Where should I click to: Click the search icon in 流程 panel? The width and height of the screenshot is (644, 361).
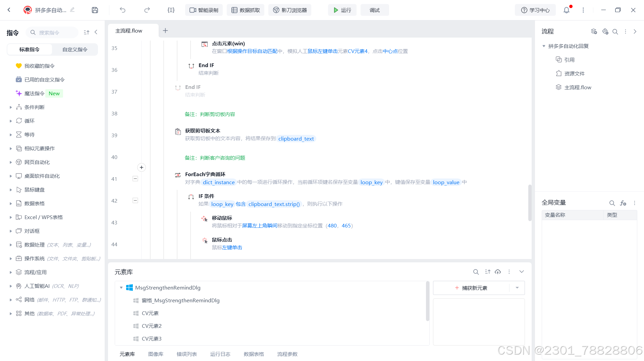click(615, 32)
